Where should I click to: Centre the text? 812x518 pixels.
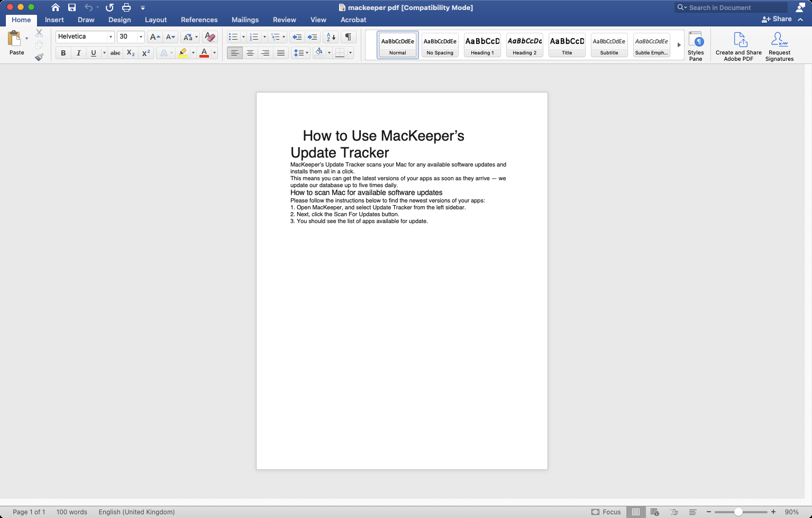tap(250, 53)
